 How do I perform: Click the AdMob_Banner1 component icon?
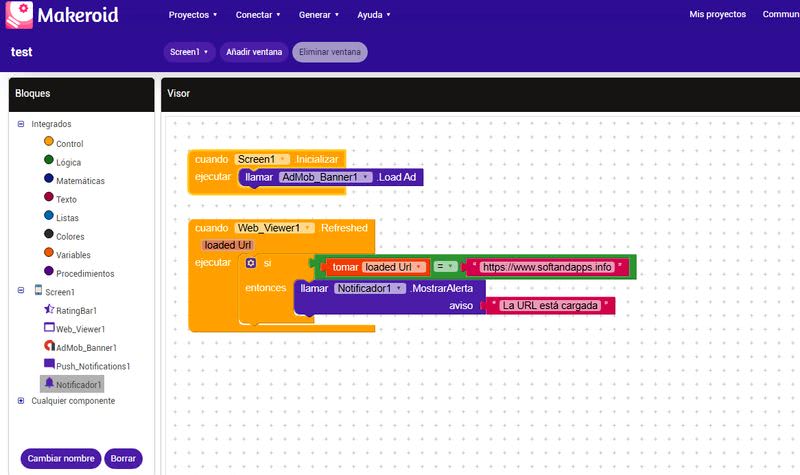49,345
